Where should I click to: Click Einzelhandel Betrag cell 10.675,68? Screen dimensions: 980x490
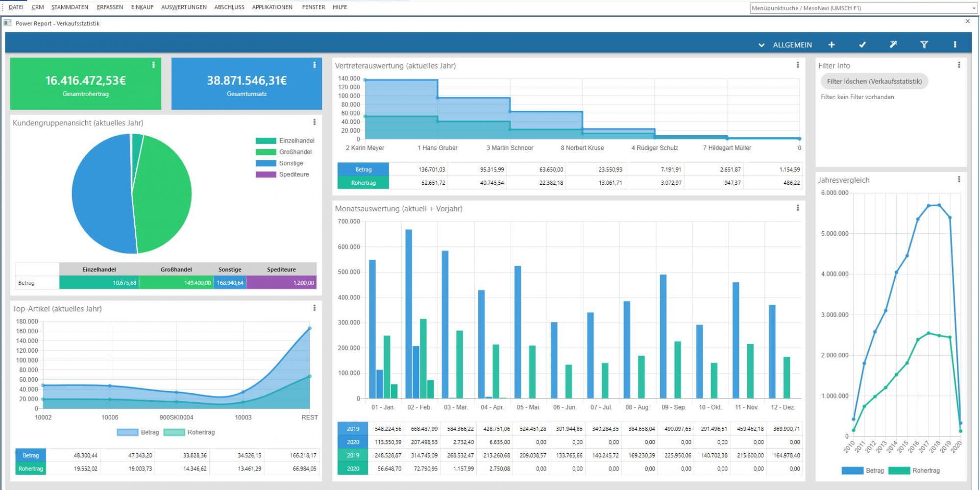(x=99, y=283)
